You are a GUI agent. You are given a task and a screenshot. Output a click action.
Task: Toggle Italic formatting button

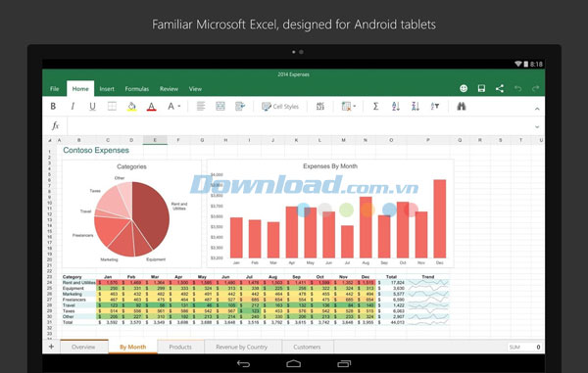[x=73, y=107]
